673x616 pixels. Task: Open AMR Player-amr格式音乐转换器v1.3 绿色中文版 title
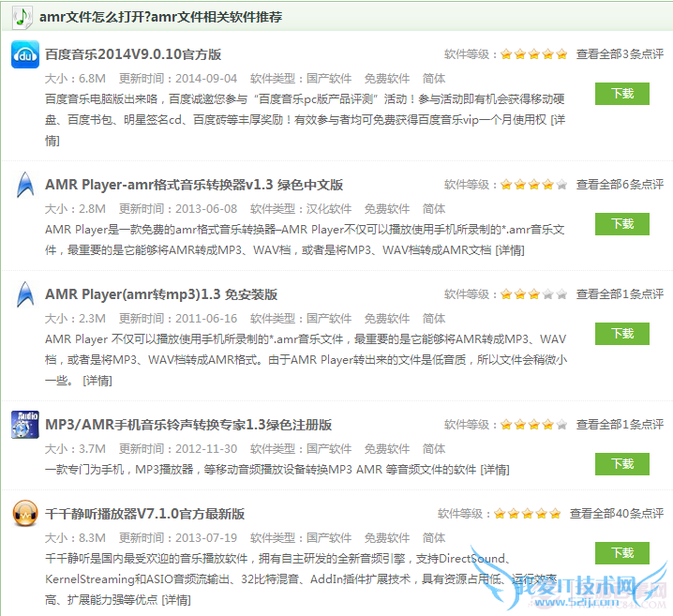pyautogui.click(x=194, y=185)
